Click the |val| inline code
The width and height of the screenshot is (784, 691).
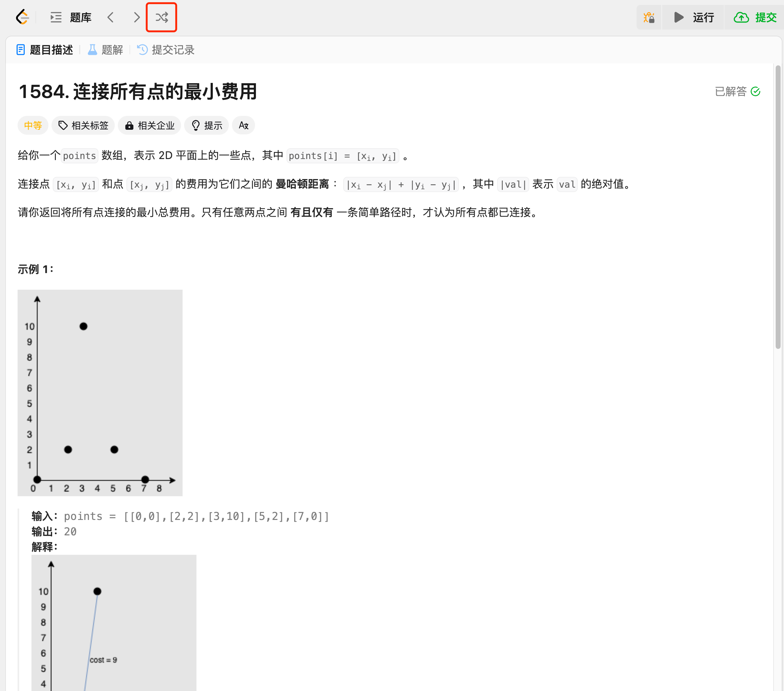tap(513, 184)
